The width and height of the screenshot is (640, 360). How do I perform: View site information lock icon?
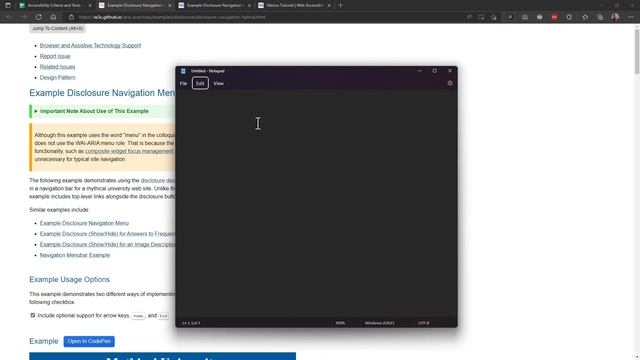(x=71, y=17)
